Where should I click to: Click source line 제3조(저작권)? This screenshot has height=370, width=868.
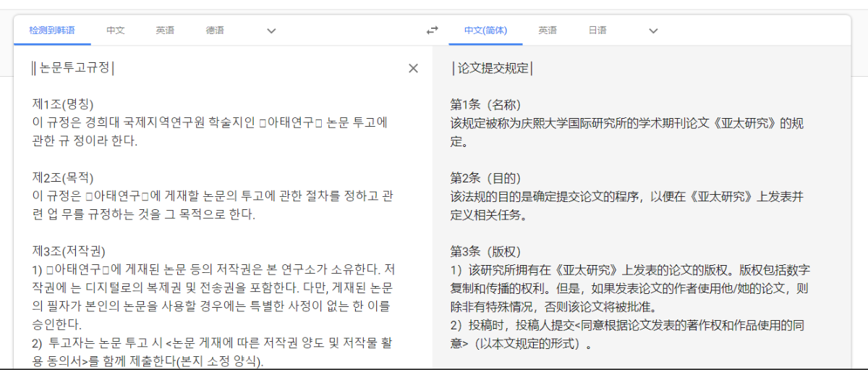pyautogui.click(x=69, y=251)
